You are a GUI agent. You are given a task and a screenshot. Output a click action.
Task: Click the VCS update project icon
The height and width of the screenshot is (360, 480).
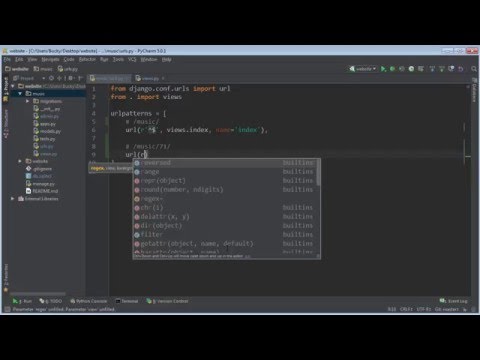(432, 69)
